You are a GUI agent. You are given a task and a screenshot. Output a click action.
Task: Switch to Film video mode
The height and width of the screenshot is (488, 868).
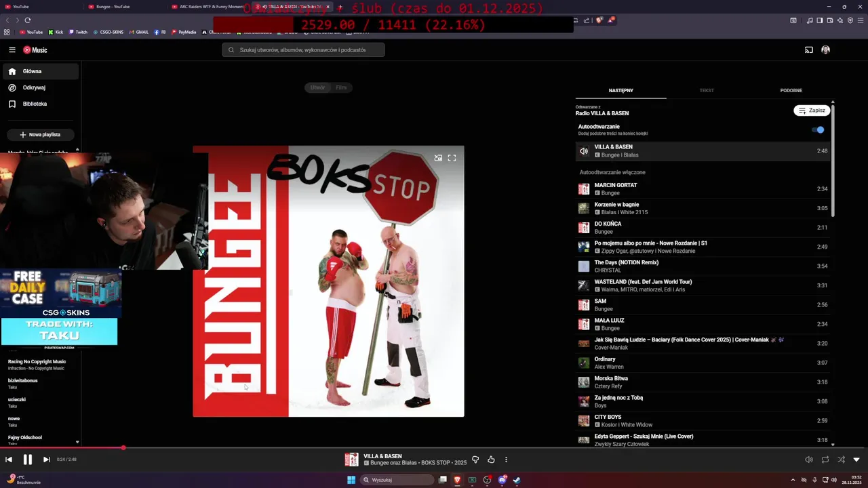tap(341, 87)
